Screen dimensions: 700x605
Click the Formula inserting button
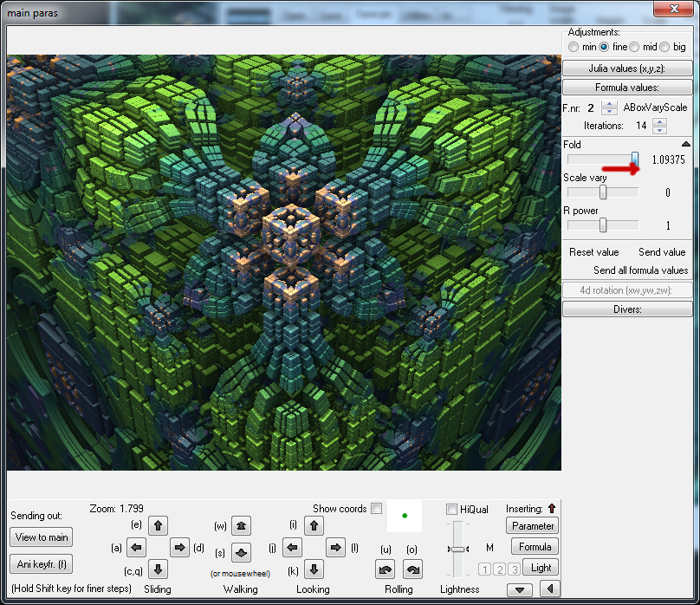pos(535,547)
